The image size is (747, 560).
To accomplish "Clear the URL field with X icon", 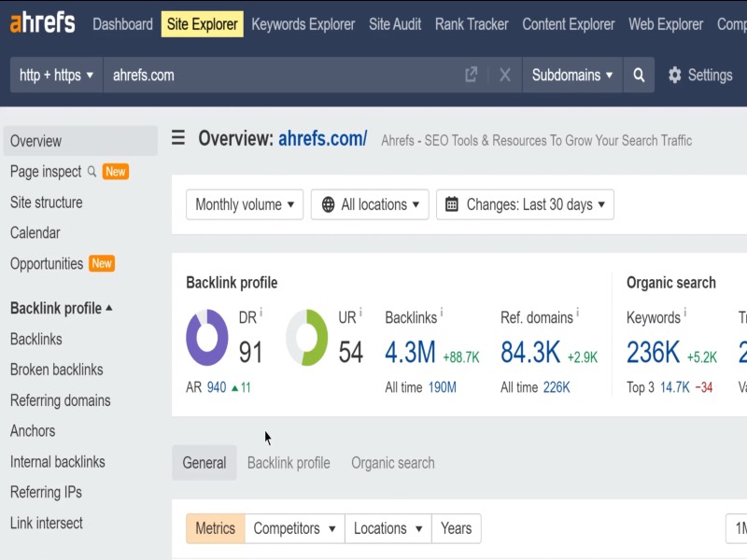I will [505, 75].
